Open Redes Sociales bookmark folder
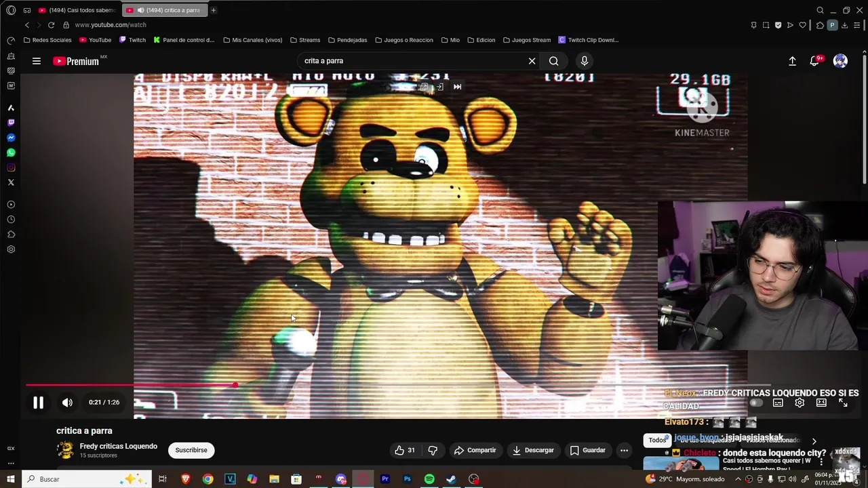This screenshot has width=868, height=488. coord(47,40)
